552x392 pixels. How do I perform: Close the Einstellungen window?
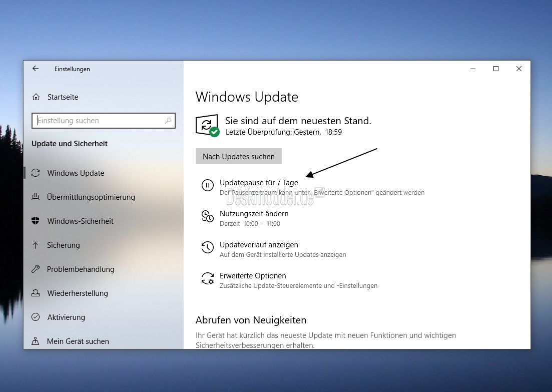coord(519,69)
